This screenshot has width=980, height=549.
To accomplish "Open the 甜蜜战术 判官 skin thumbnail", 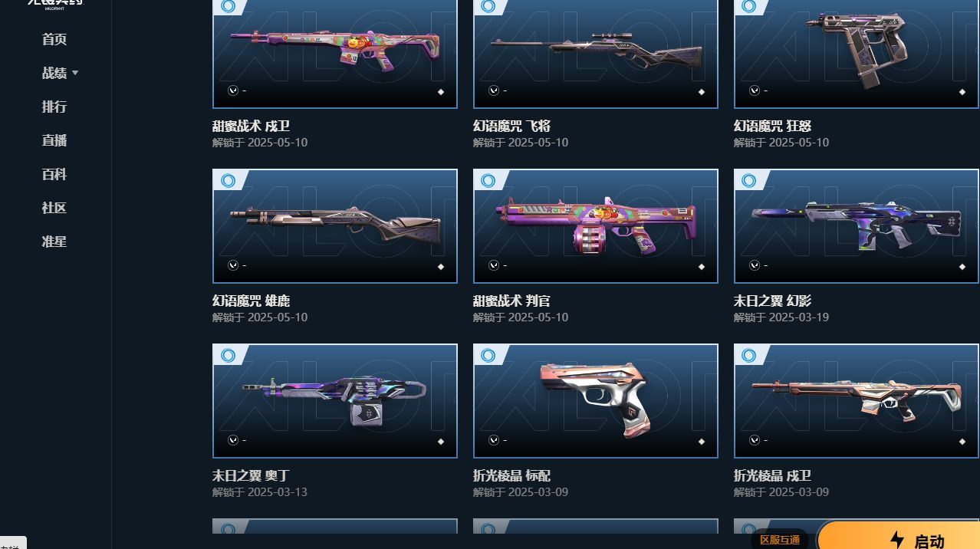I will pyautogui.click(x=596, y=226).
